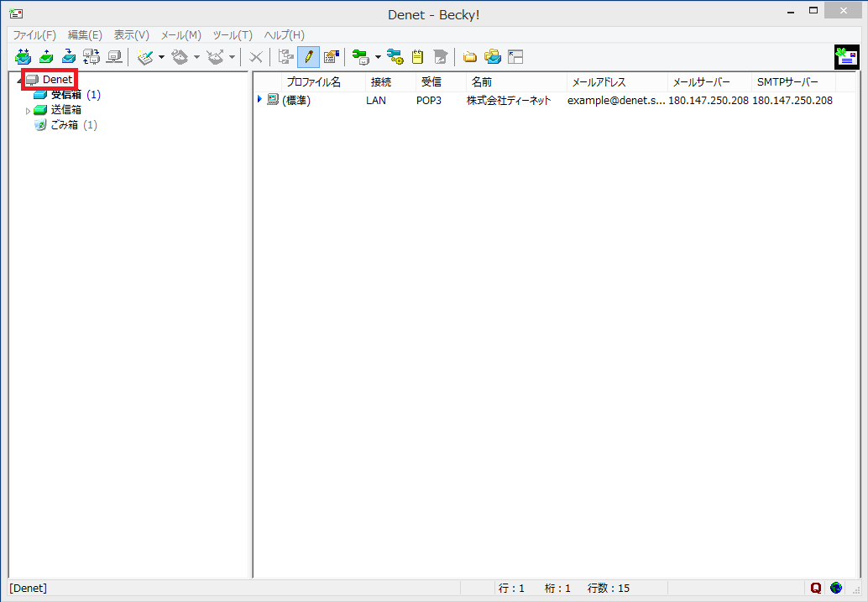Select the (標準) profile row name
The width and height of the screenshot is (868, 602).
[296, 100]
